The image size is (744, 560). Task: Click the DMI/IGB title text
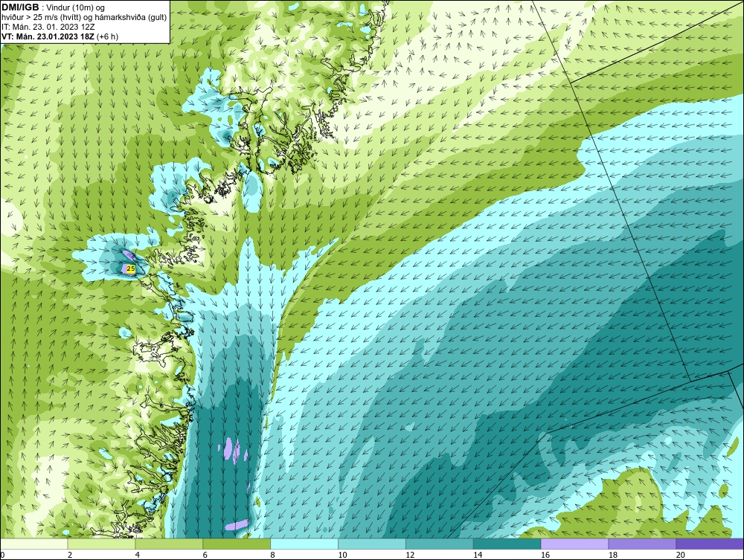[x=20, y=7]
